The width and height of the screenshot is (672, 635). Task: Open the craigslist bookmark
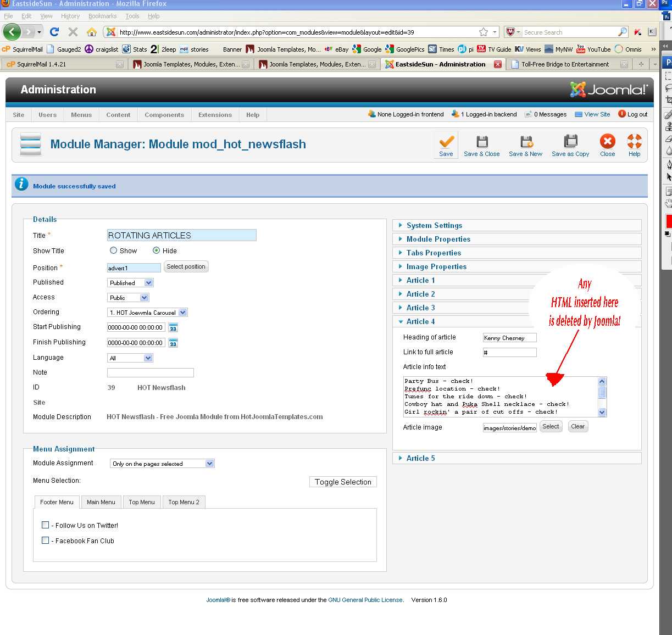[x=102, y=49]
